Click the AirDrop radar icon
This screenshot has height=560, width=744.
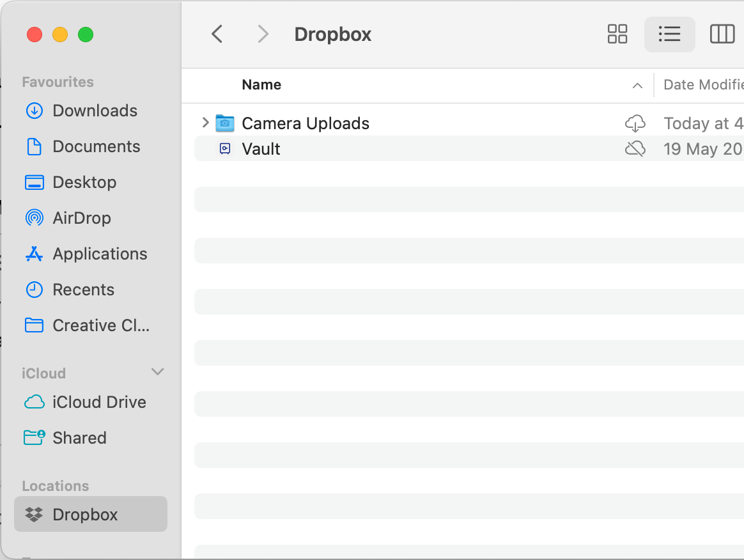34,218
